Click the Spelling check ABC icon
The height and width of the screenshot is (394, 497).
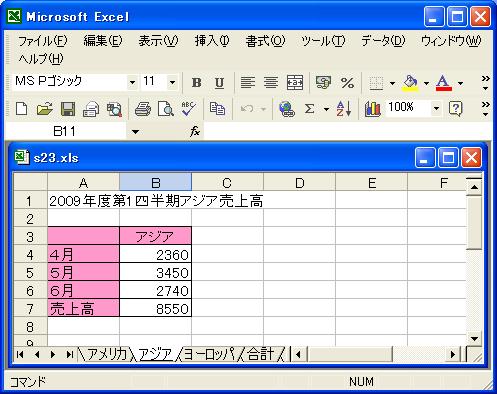(188, 109)
